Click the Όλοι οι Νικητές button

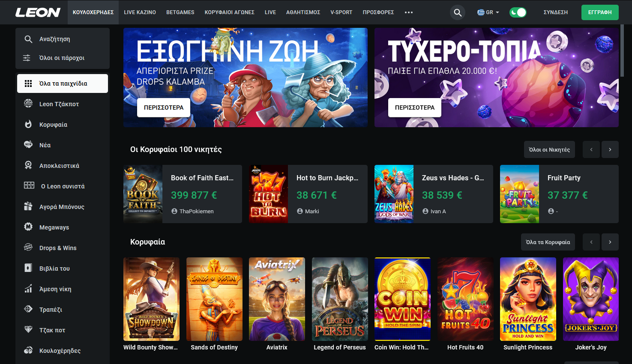549,149
